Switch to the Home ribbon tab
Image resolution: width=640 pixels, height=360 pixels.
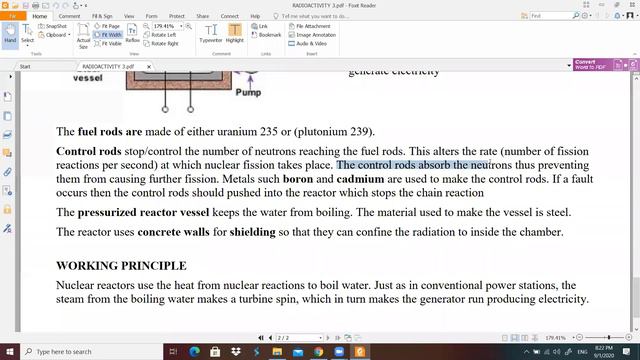(40, 16)
